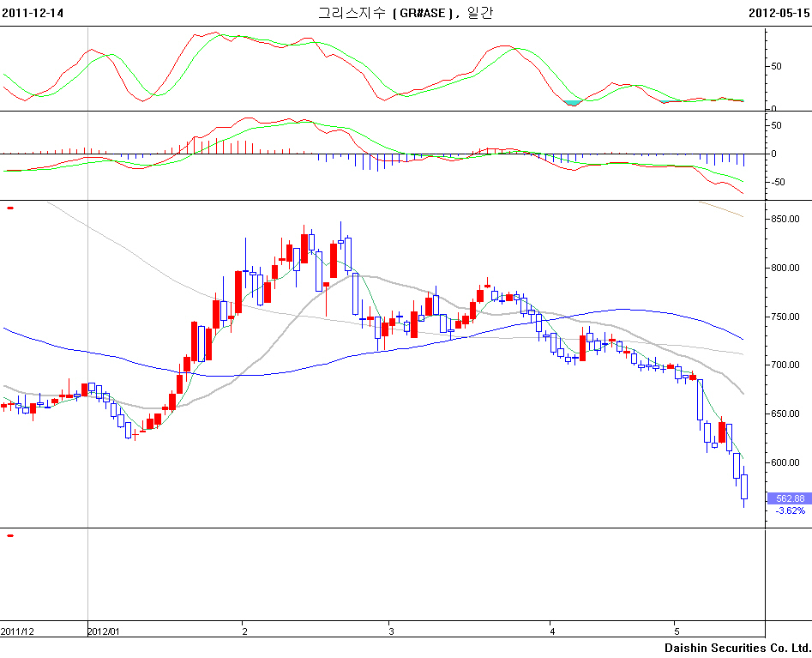Click the 일간 daily period label in the title
Screen dimensions: 812x658
tap(481, 13)
